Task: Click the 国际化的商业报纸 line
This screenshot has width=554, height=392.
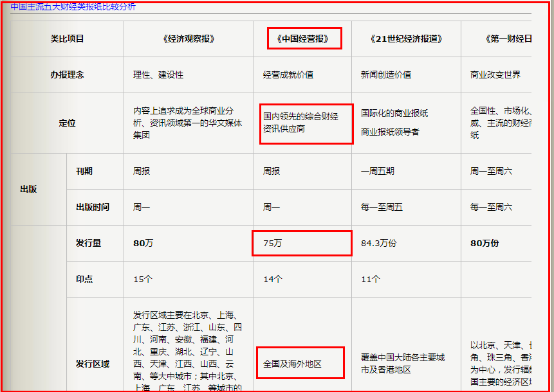Action: (394, 113)
